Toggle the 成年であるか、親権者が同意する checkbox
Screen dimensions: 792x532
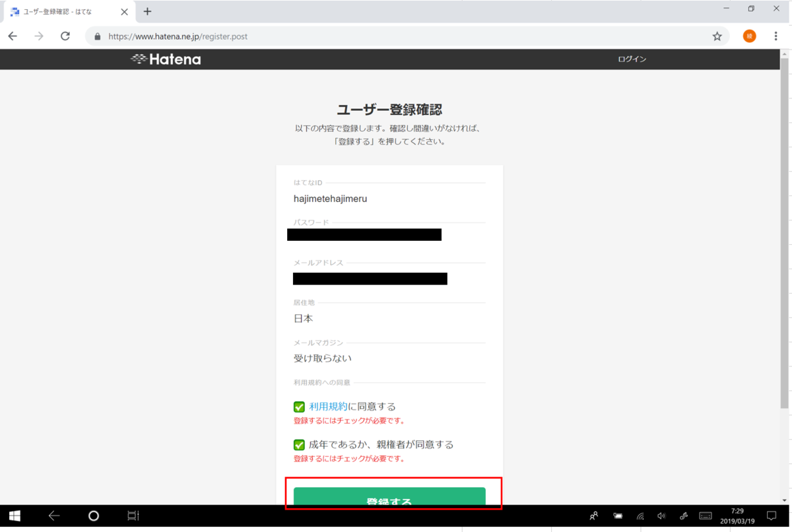click(x=299, y=445)
